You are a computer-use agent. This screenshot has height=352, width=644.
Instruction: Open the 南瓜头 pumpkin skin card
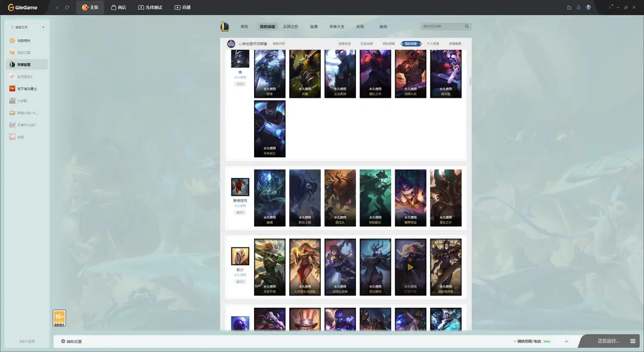[x=340, y=198]
